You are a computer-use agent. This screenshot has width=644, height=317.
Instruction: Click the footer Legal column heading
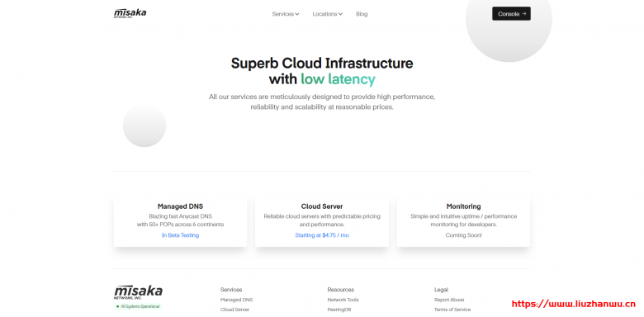point(441,290)
